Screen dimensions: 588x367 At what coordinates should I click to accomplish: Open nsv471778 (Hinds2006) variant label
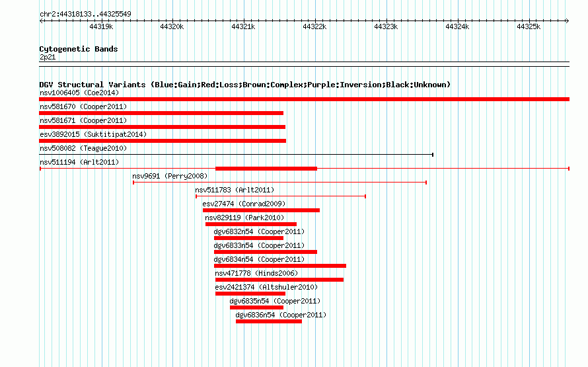256,273
